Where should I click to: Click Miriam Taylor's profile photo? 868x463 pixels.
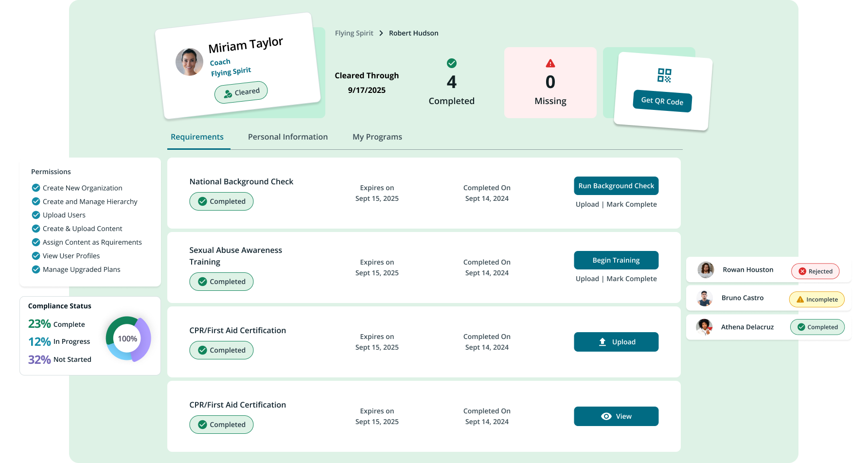click(x=189, y=62)
